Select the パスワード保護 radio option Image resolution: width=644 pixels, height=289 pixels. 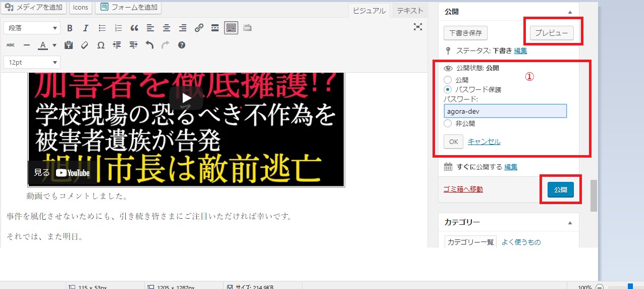pos(448,89)
